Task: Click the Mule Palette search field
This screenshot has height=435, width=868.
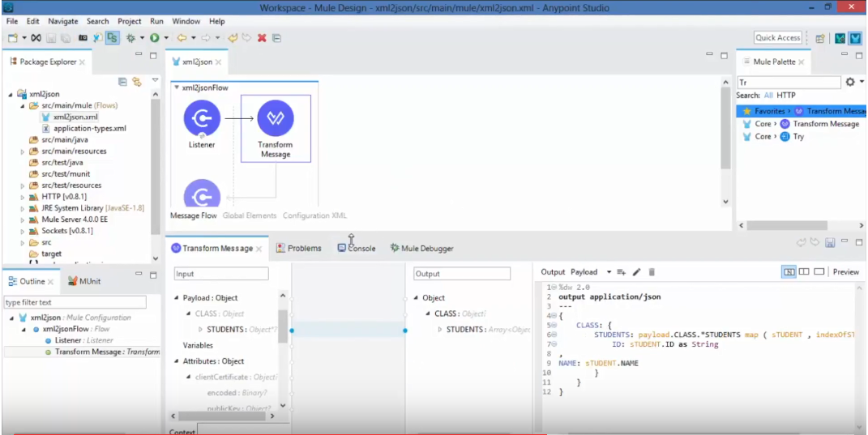Action: (788, 82)
